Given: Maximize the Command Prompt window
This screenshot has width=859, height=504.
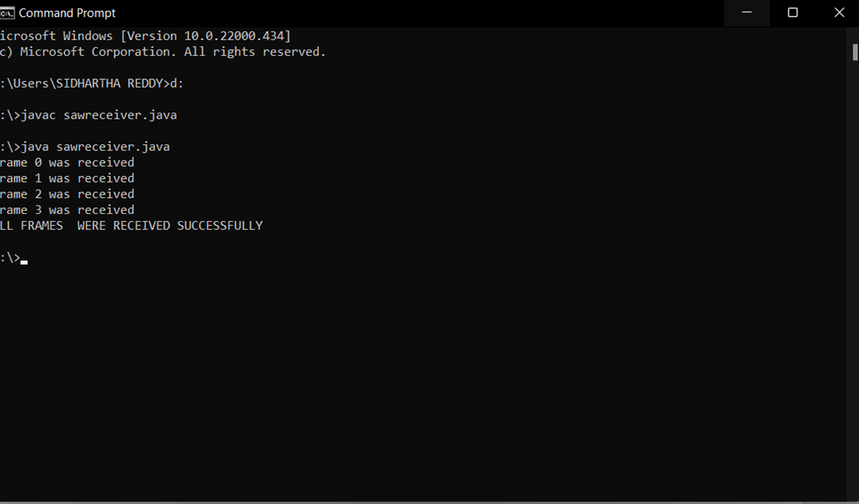Looking at the screenshot, I should [793, 12].
